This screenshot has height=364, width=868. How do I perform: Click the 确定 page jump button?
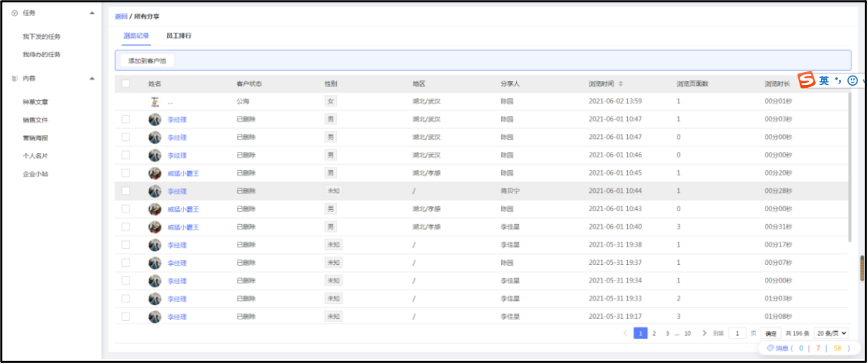[771, 334]
